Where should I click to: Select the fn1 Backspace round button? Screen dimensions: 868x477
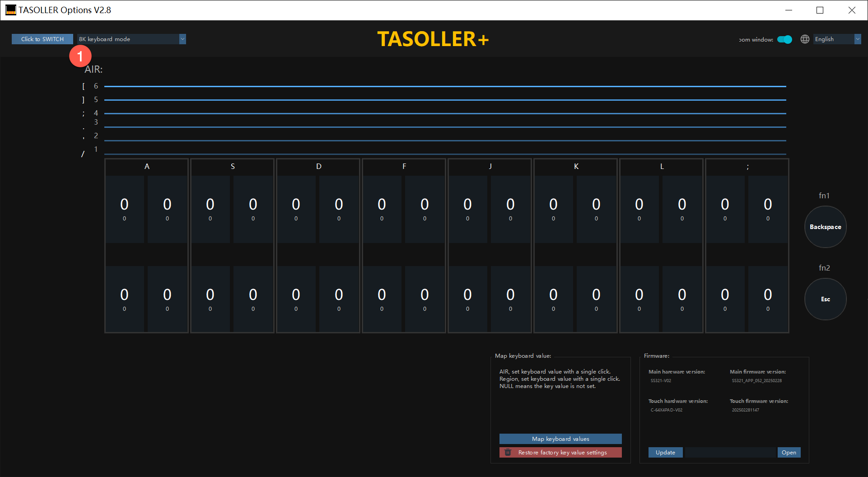click(826, 227)
